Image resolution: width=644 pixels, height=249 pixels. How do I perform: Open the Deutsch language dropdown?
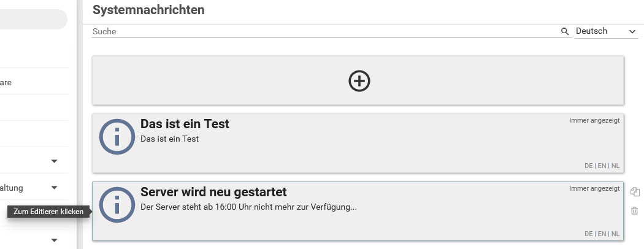coord(606,31)
